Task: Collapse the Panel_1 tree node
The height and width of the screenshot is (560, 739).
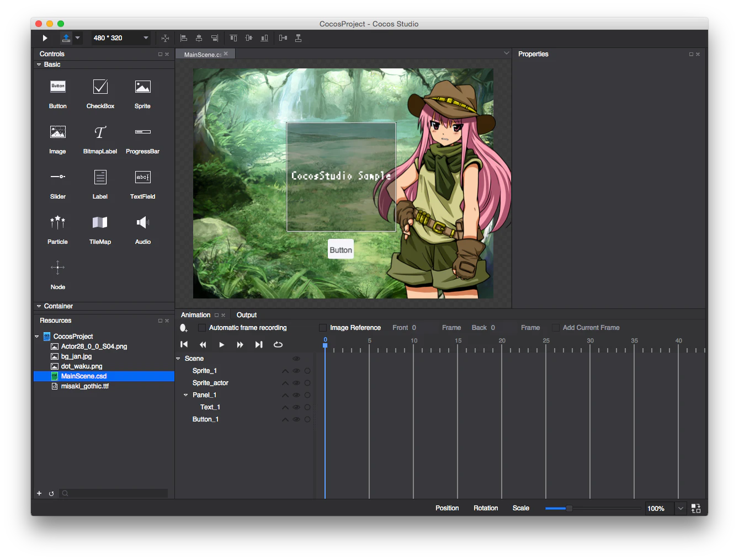Action: coord(186,395)
